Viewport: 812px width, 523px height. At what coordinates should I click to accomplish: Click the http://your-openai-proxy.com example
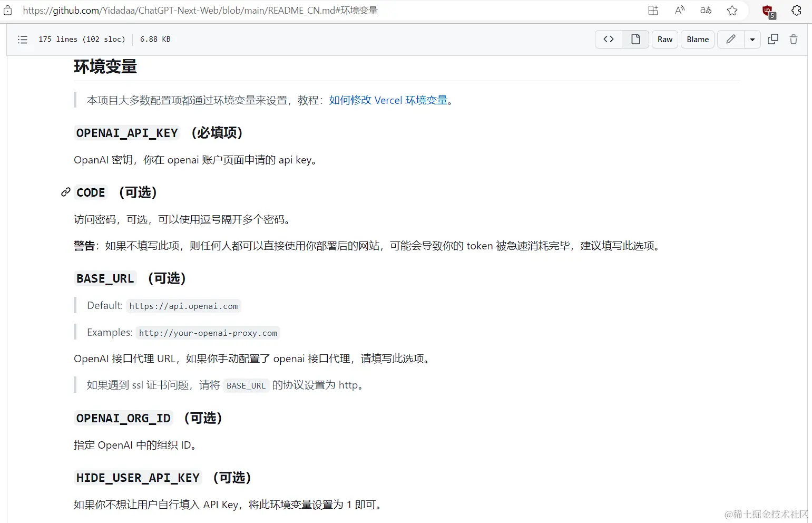click(208, 333)
